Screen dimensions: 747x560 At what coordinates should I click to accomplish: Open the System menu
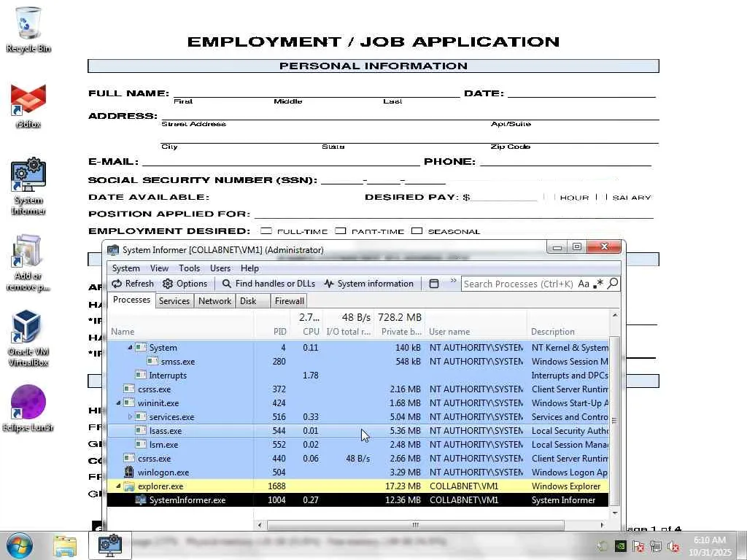[125, 268]
